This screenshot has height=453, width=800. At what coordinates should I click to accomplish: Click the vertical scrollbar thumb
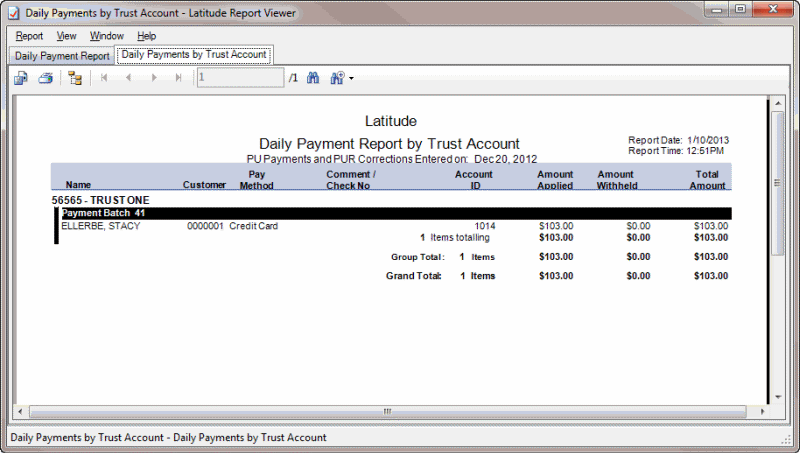tap(778, 183)
